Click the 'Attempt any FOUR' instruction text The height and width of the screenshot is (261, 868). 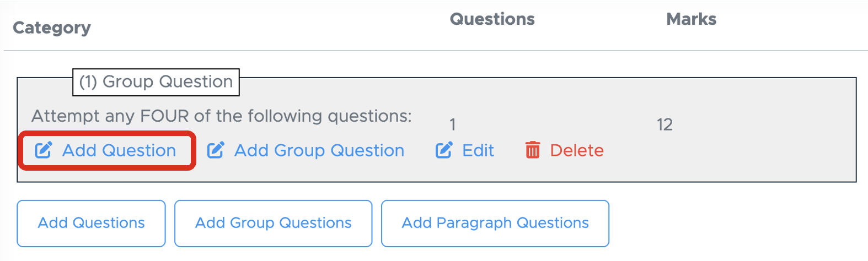point(222,116)
